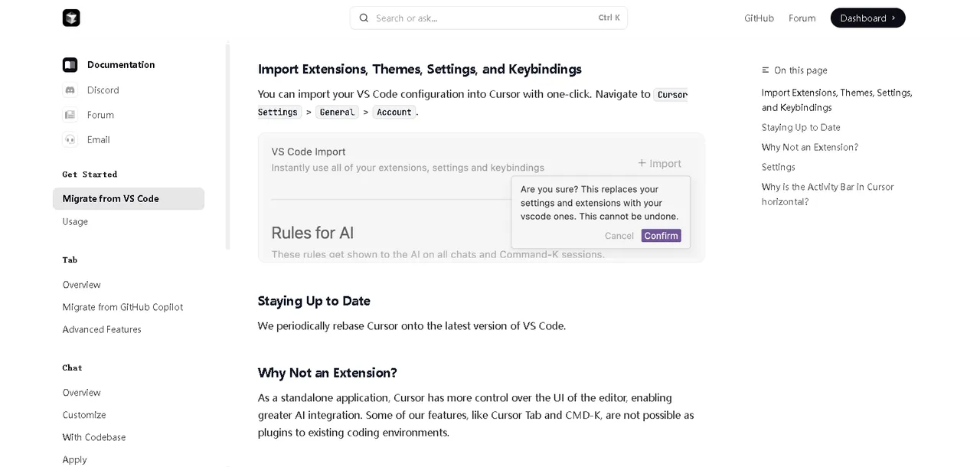Image resolution: width=980 pixels, height=467 pixels.
Task: Open Advanced Features under Tab
Action: (x=102, y=329)
